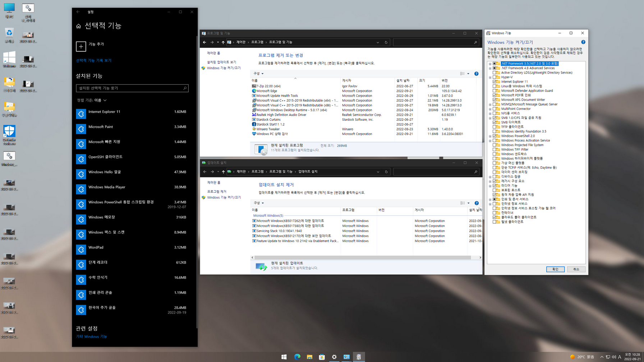Toggle Windows 샌드박스 checkbox
The image size is (644, 362).
494,154
